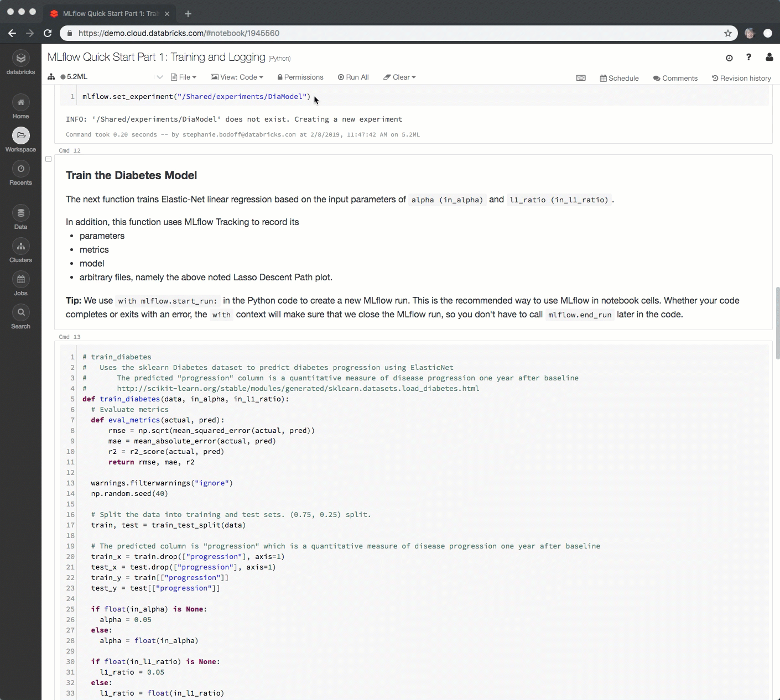Screen dimensions: 780x700
Task: Open the Clusters sidebar icon
Action: pyautogui.click(x=20, y=247)
